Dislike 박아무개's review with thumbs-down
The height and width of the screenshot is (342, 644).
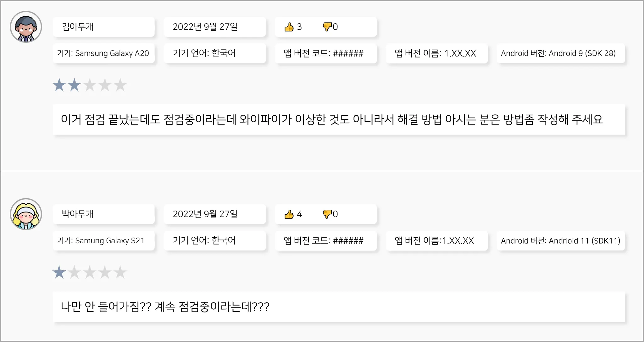327,214
